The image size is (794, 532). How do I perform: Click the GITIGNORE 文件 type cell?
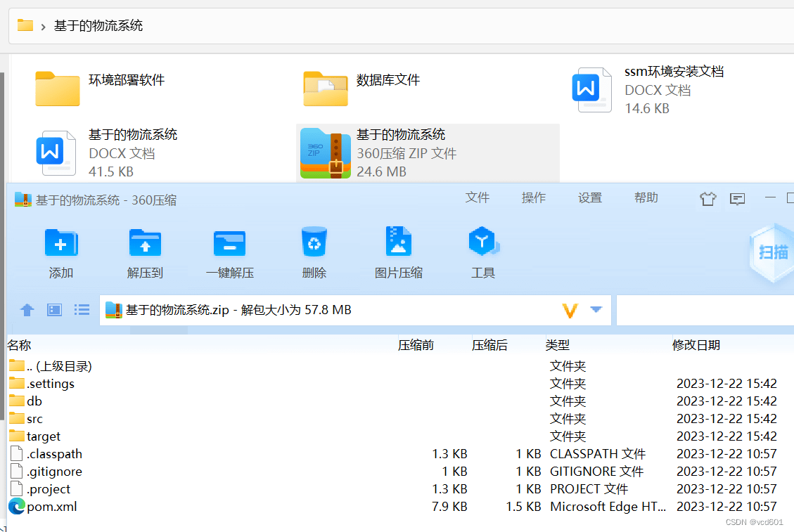[596, 472]
